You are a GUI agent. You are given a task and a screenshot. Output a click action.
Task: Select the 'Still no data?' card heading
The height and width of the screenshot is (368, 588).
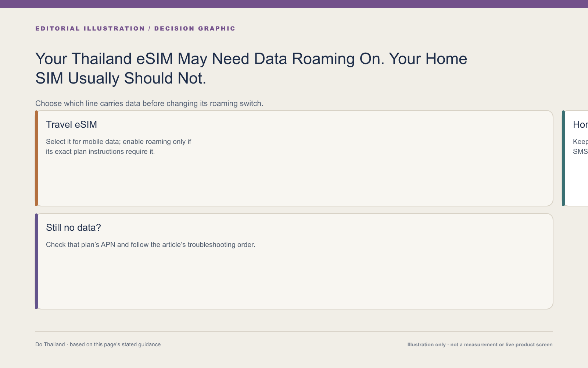(x=73, y=227)
